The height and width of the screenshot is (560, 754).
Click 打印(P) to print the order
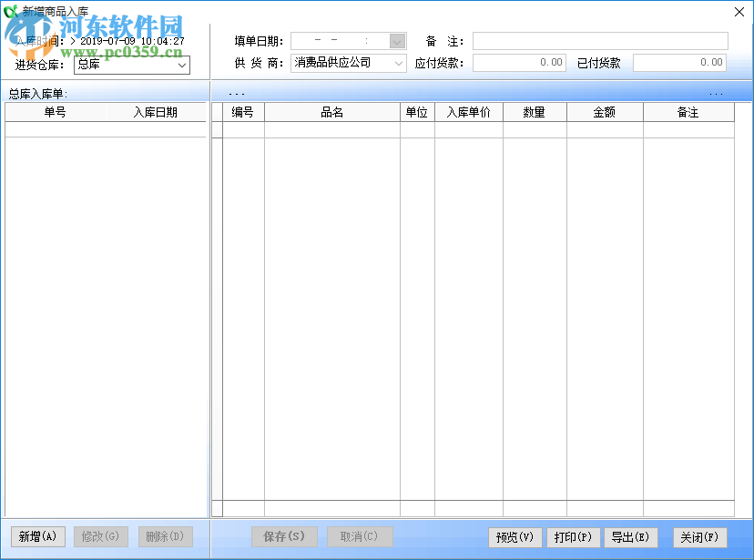pyautogui.click(x=573, y=536)
